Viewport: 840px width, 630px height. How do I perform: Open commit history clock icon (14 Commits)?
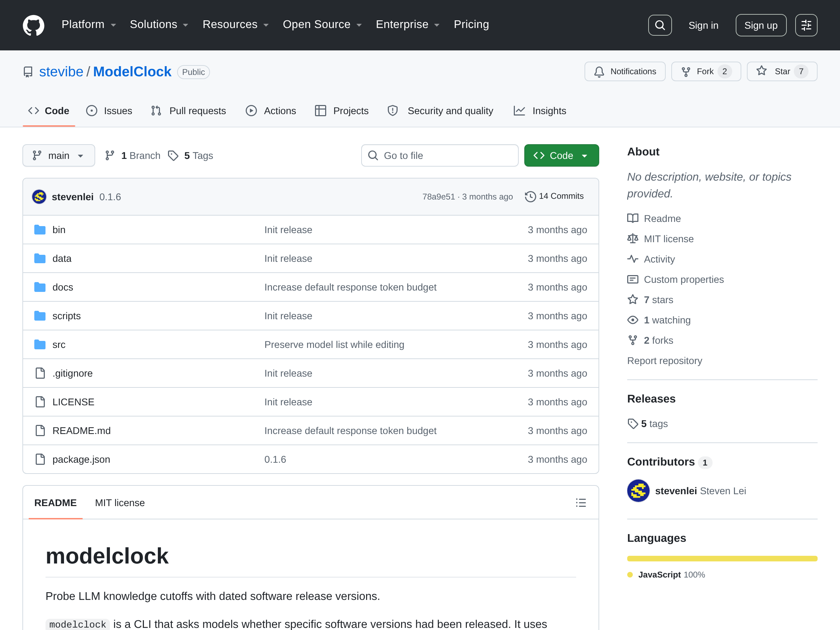(x=554, y=196)
